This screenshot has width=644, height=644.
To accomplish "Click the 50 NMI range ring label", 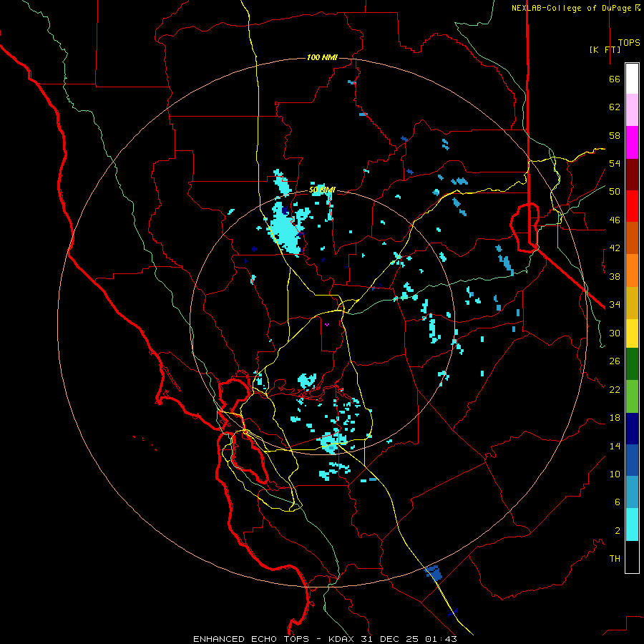I will click(x=322, y=190).
